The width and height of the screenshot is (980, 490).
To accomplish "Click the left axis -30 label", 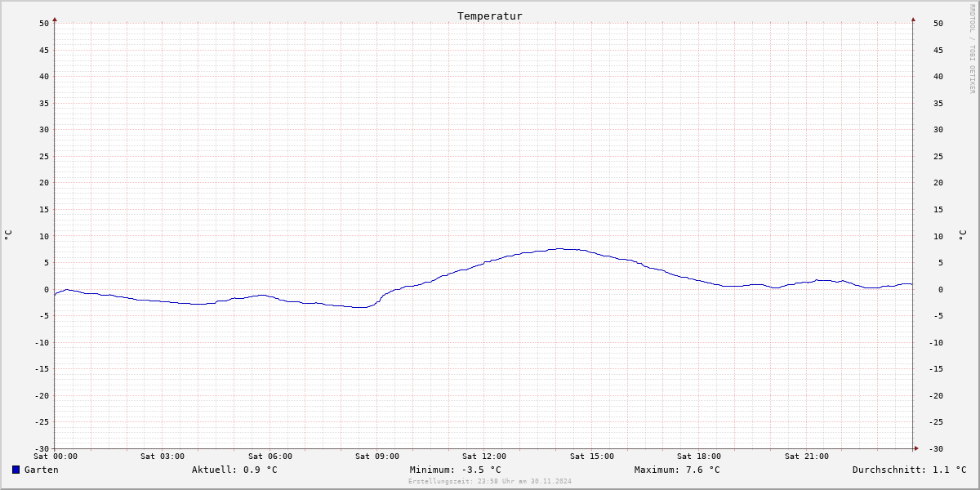I will pos(42,448).
